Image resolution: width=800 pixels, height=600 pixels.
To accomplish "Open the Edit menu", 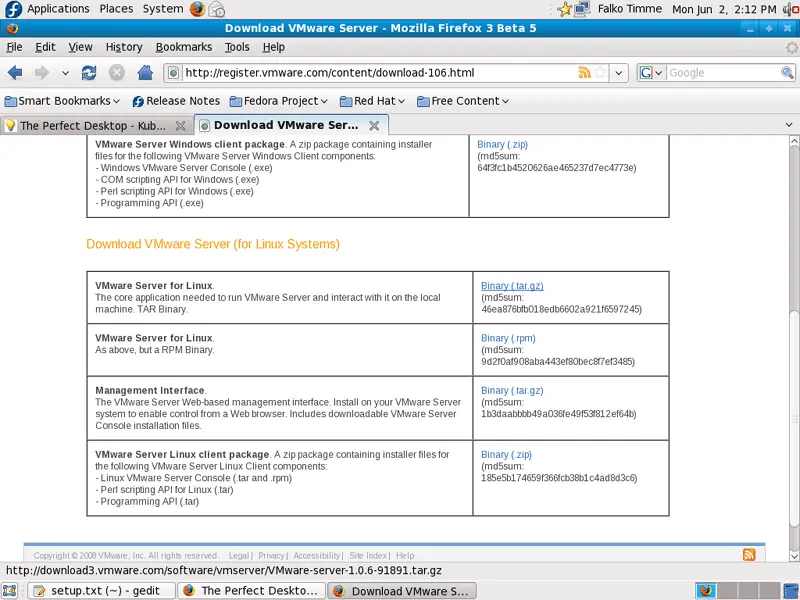I will point(45,47).
